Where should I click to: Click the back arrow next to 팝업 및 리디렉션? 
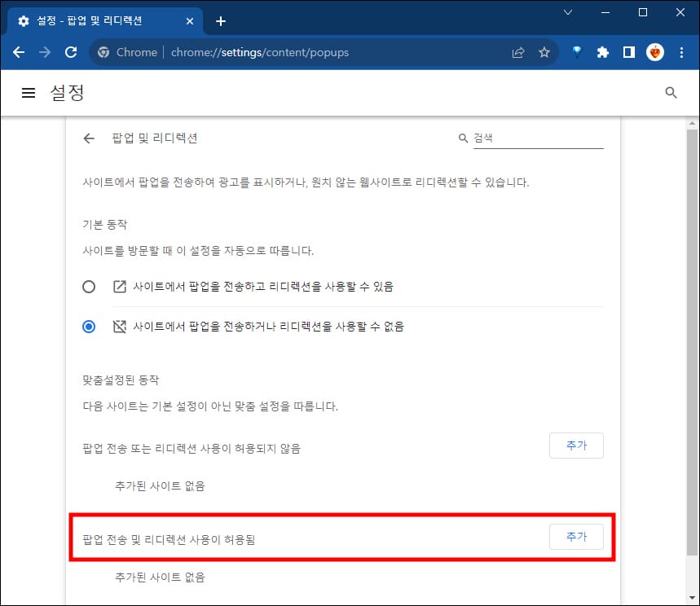[89, 138]
